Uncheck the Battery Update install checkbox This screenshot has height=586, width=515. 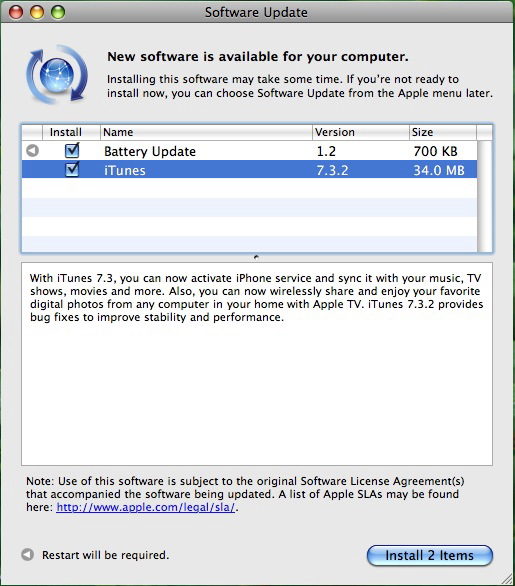tap(72, 151)
